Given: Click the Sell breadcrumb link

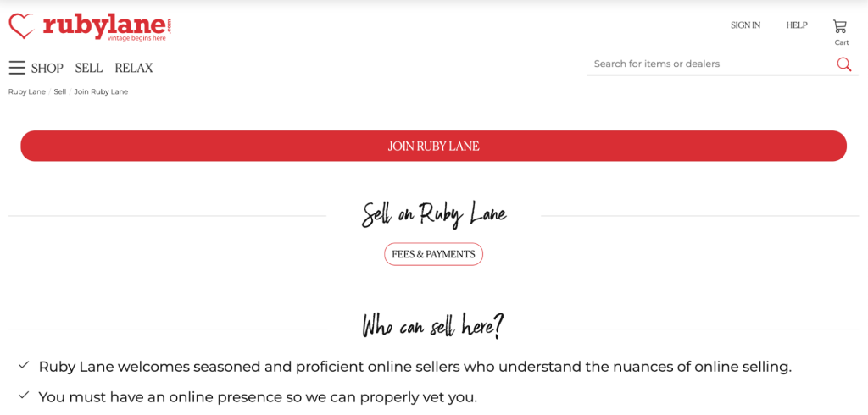Looking at the screenshot, I should [60, 91].
